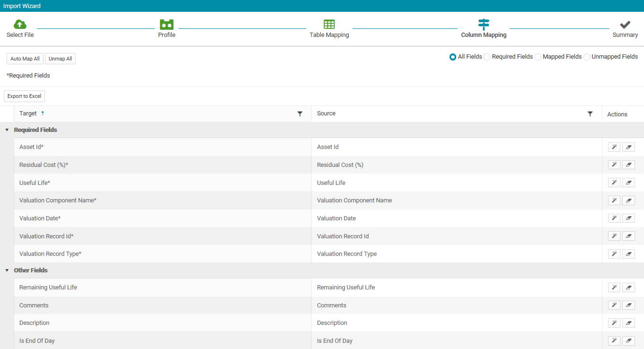Click the wand icon on Comments row
Screen dimensions: 644x349
614,305
